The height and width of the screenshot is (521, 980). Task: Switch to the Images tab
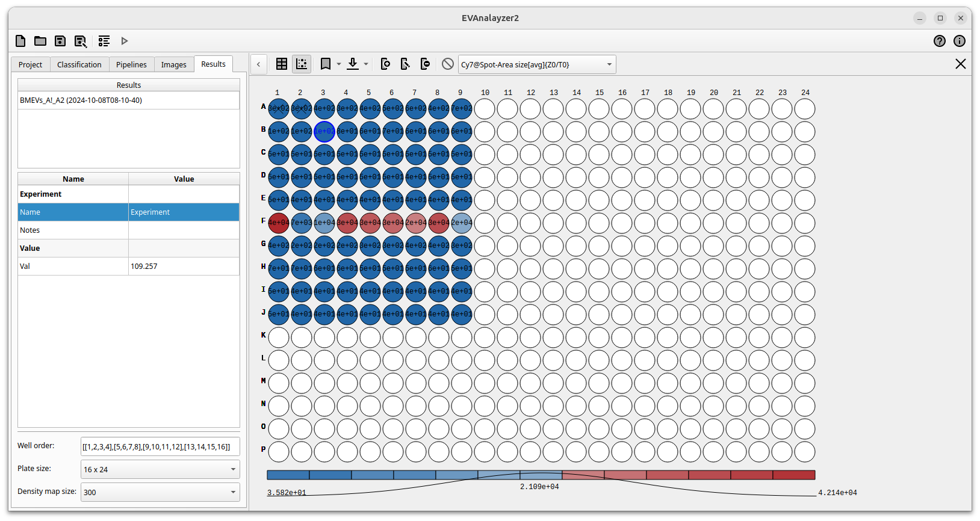[x=174, y=64]
